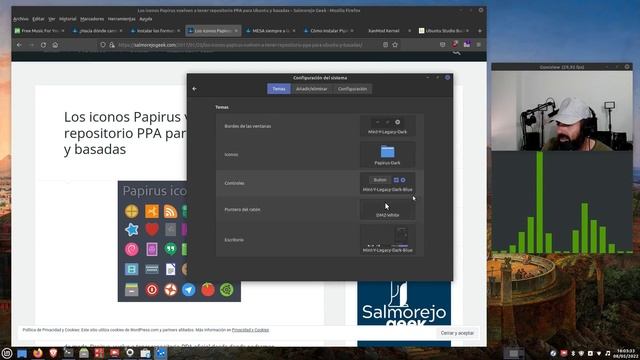Open desktop theme chooser in Escritorio row
Screen dimensions: 640x360
pos(387,240)
